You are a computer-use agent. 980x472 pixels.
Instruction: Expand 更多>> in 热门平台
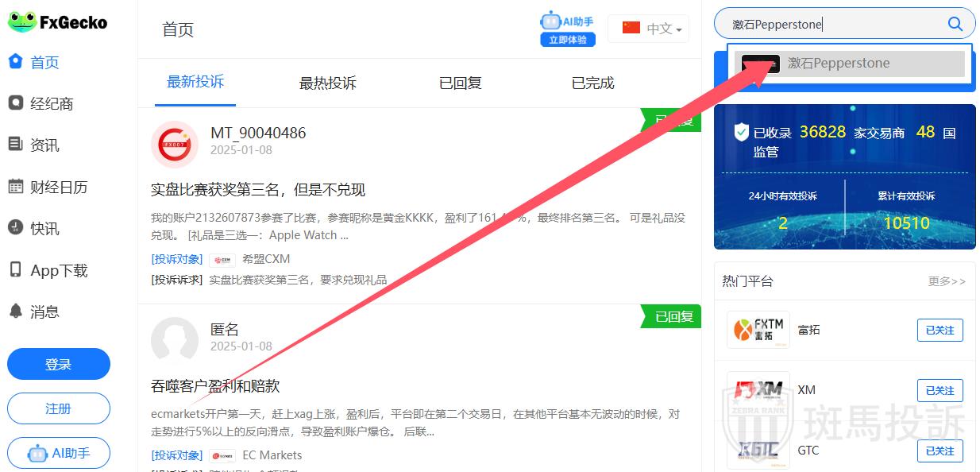(x=947, y=281)
